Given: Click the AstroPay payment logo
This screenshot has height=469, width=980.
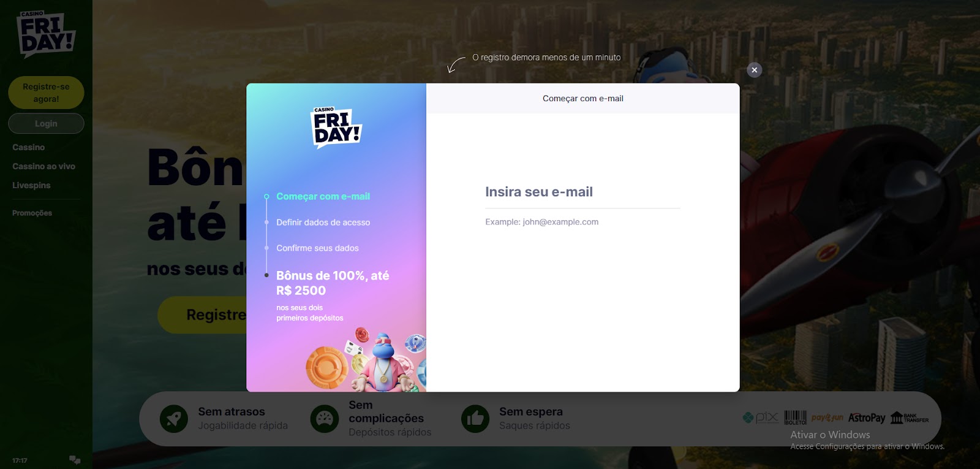Looking at the screenshot, I should click(x=867, y=418).
